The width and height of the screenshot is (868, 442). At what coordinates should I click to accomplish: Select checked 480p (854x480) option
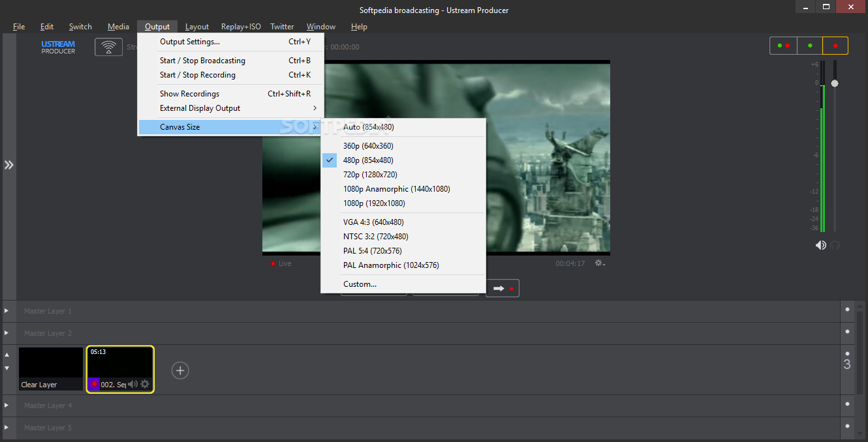click(x=403, y=160)
